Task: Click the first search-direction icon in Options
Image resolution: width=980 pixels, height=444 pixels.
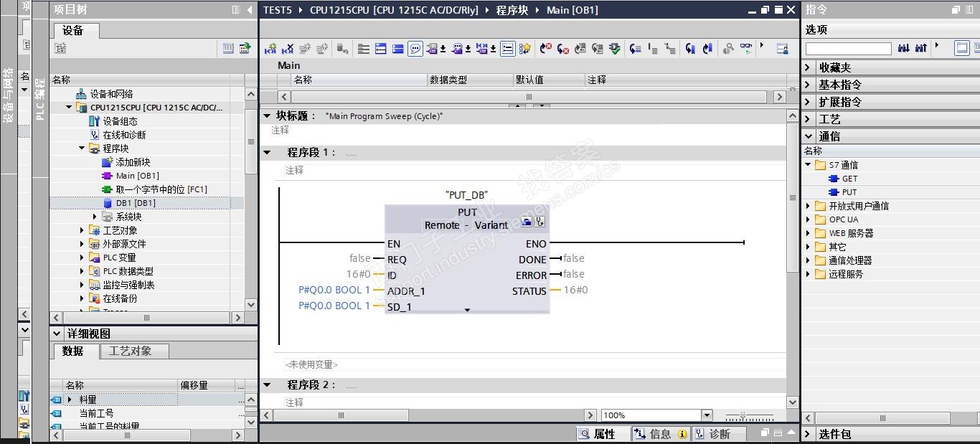Action: tap(903, 47)
